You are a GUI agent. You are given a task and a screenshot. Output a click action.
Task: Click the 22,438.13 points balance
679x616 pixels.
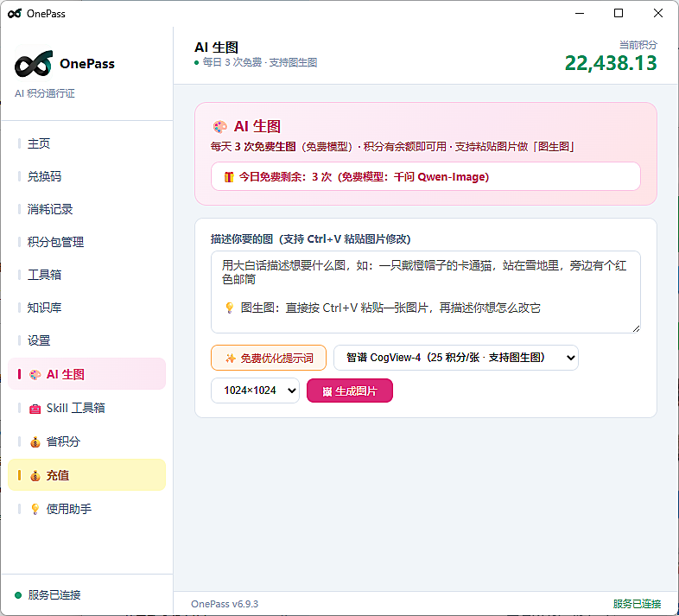[x=611, y=63]
